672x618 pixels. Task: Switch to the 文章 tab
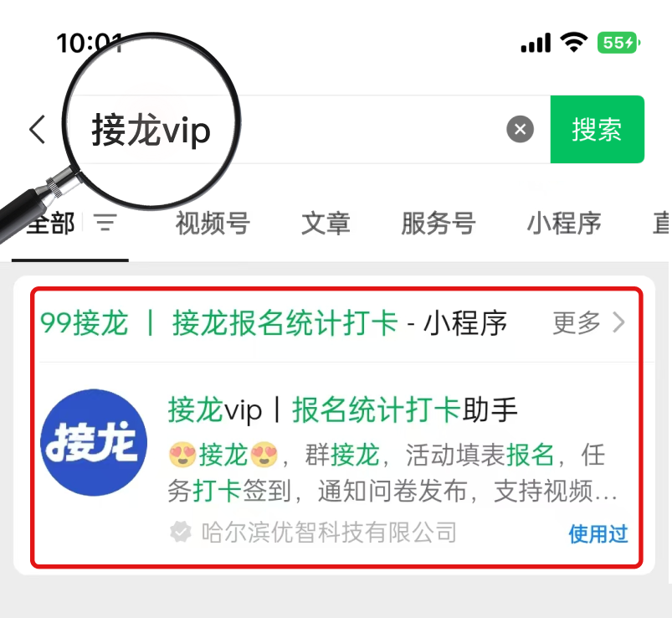pyautogui.click(x=326, y=224)
